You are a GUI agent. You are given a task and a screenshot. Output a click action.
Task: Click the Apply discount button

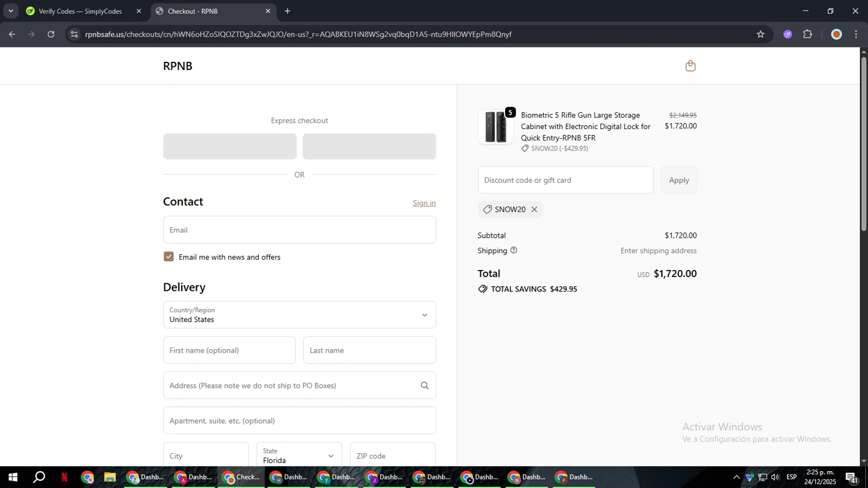pyautogui.click(x=679, y=180)
